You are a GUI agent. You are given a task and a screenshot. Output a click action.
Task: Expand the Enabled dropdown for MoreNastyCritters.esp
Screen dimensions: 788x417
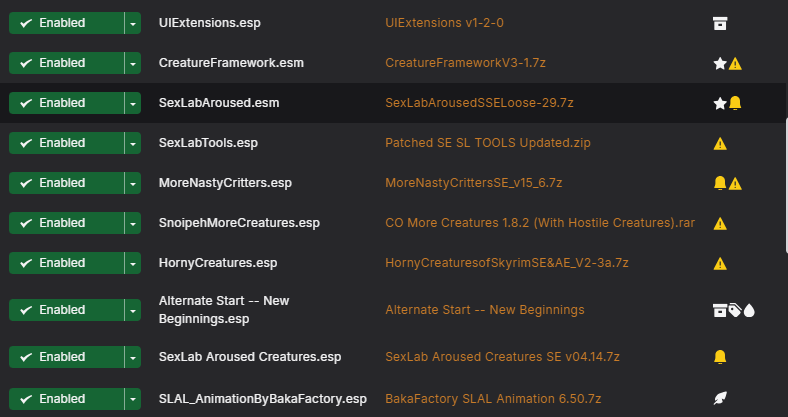[133, 183]
